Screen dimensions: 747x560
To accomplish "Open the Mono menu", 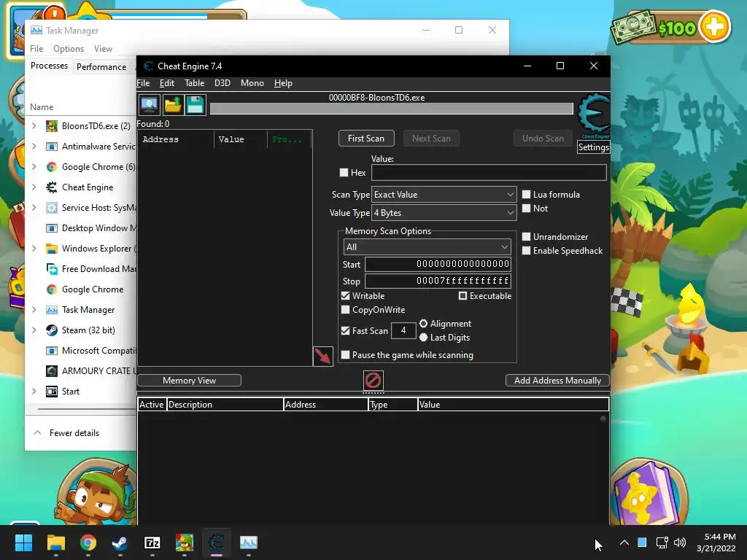I will [252, 83].
